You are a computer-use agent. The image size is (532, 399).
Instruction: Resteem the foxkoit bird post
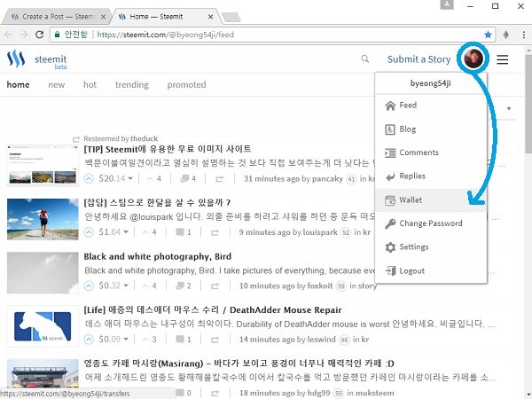[x=215, y=286]
